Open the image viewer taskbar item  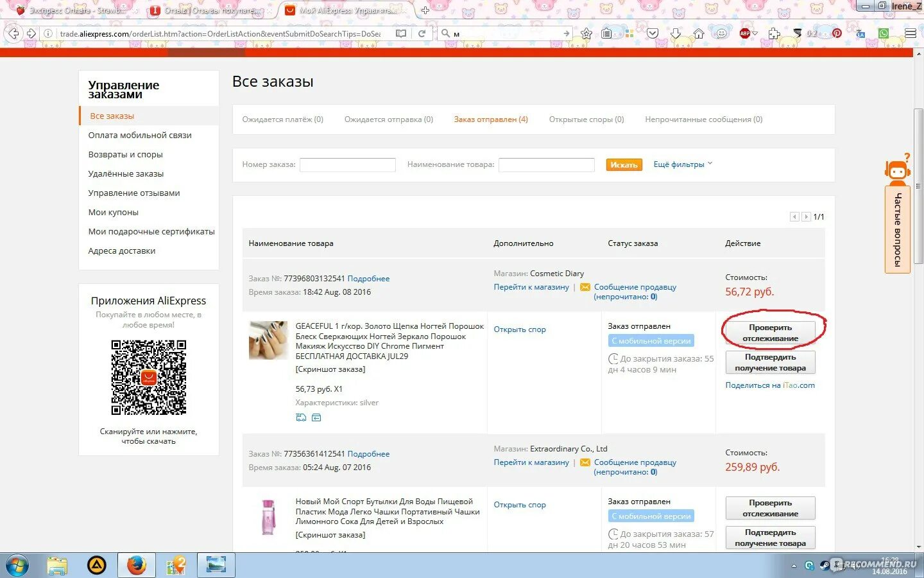click(216, 566)
